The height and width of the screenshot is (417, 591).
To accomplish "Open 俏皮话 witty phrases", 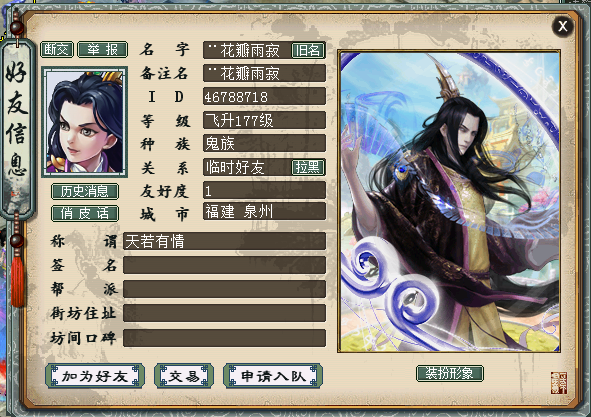I will click(85, 213).
